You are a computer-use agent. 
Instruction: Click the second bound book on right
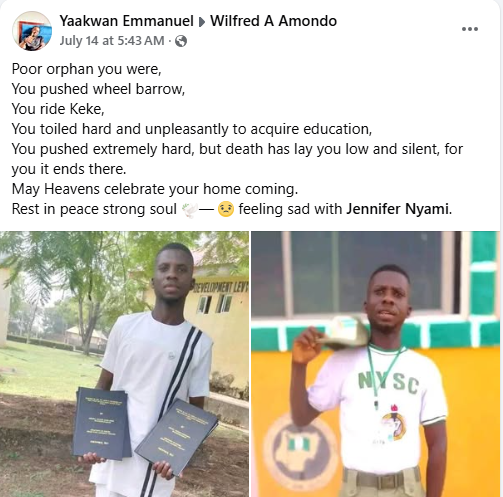click(x=176, y=436)
